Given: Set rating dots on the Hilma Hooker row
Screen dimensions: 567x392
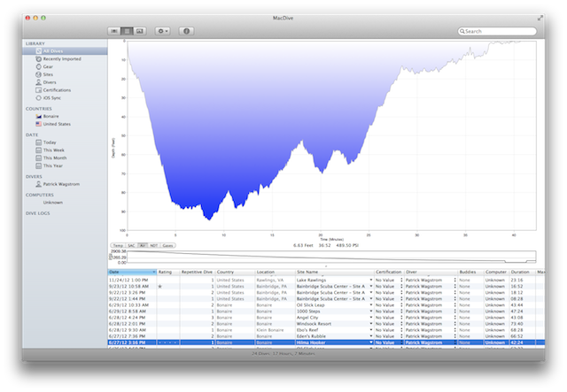Looking at the screenshot, I should point(167,342).
